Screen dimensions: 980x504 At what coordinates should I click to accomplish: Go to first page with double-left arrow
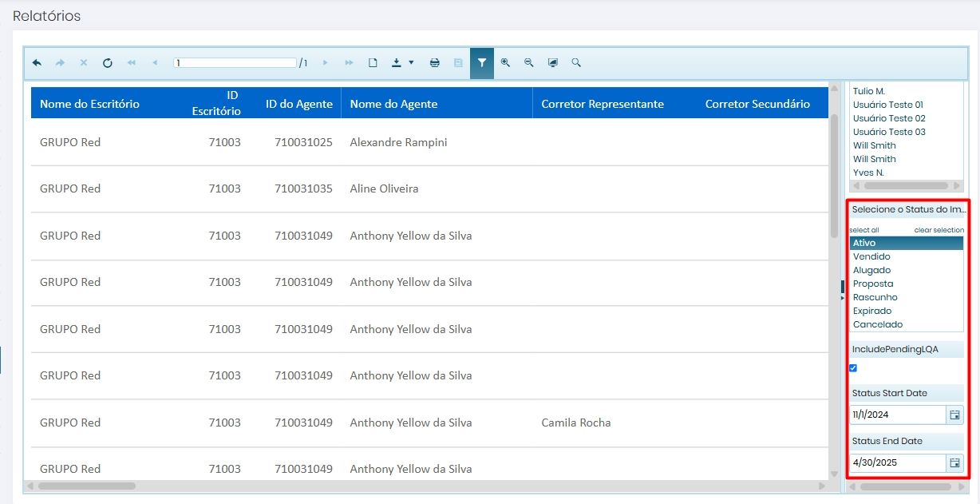[x=132, y=63]
